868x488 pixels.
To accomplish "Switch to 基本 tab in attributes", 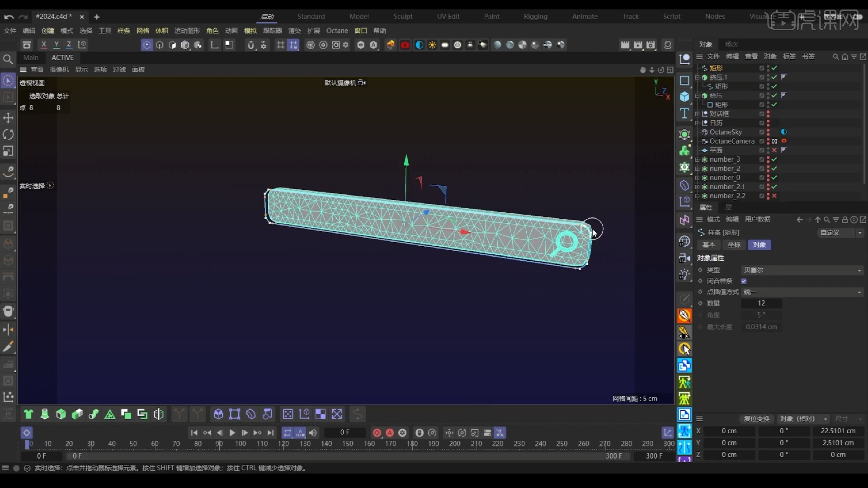I will (x=709, y=245).
